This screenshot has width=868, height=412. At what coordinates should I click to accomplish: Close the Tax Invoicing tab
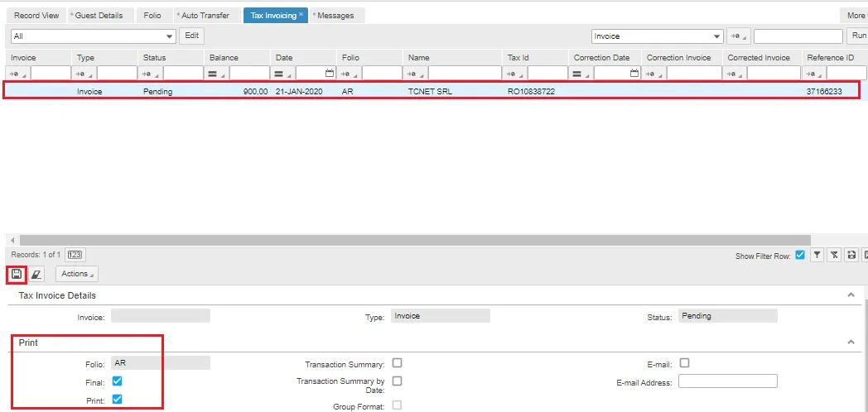(x=301, y=14)
